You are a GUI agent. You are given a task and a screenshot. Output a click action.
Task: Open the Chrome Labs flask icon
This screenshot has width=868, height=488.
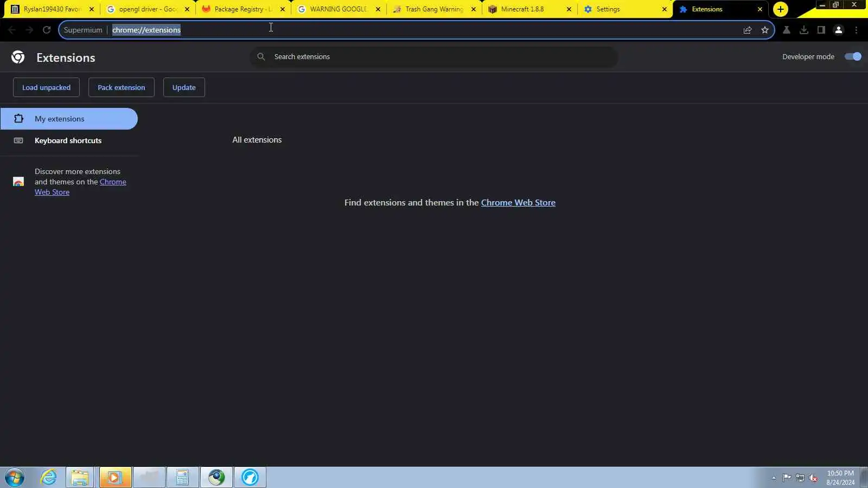[787, 30]
